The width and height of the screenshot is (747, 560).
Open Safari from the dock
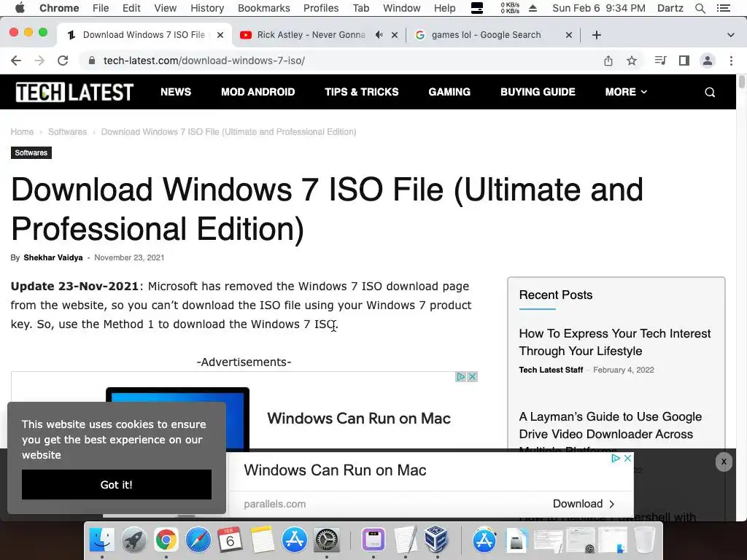(x=198, y=540)
